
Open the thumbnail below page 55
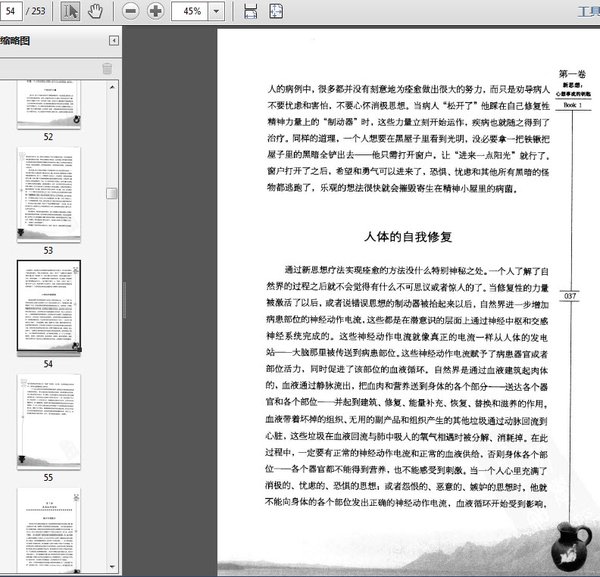pyautogui.click(x=49, y=531)
